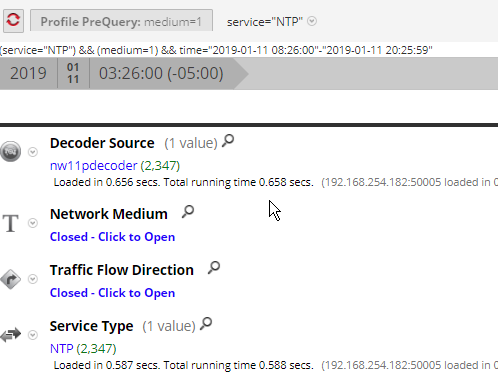Open dropdown next to service="NTP" breadcrumb

point(312,21)
